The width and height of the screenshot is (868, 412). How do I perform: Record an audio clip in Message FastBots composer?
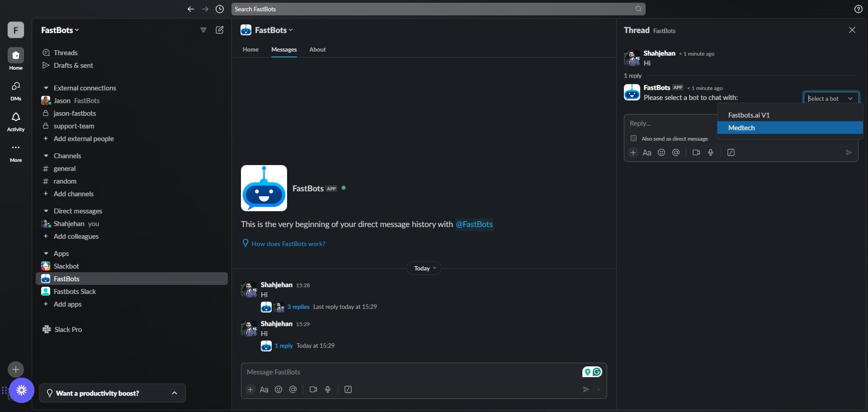pos(328,389)
